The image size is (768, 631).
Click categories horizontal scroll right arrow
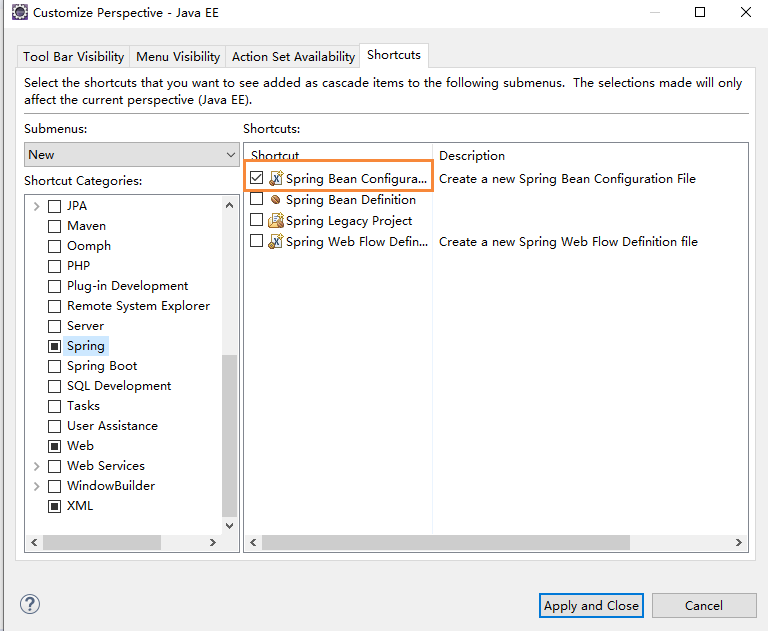pyautogui.click(x=213, y=542)
